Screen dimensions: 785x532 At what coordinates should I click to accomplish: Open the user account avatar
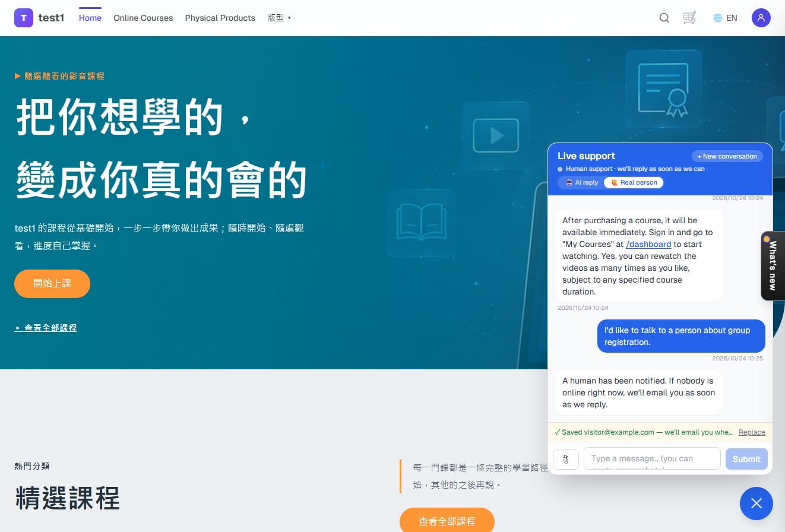pyautogui.click(x=761, y=18)
